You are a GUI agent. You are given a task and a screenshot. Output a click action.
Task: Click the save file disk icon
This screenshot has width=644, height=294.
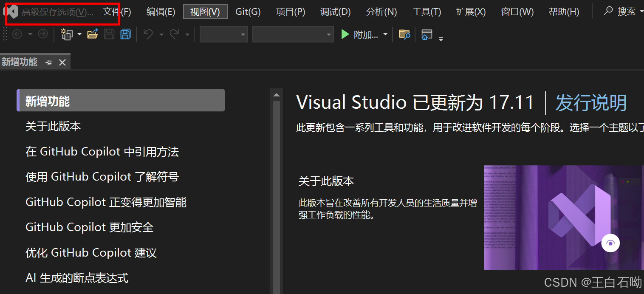tap(109, 34)
